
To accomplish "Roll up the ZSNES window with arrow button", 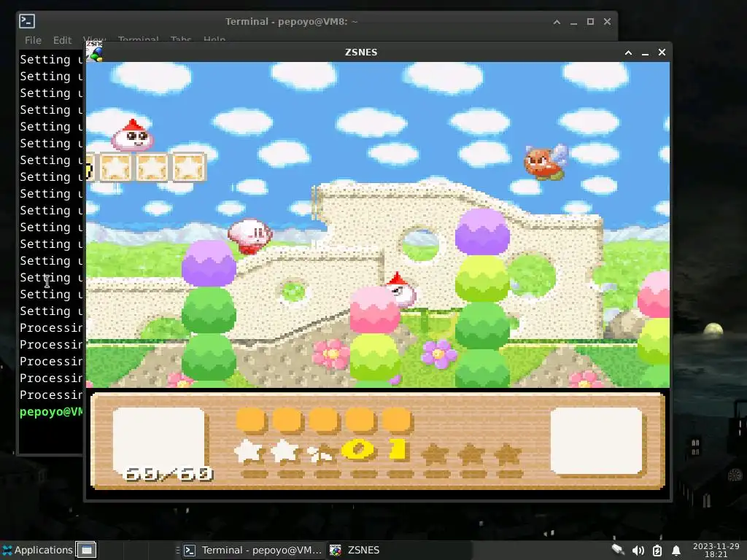I will click(628, 52).
